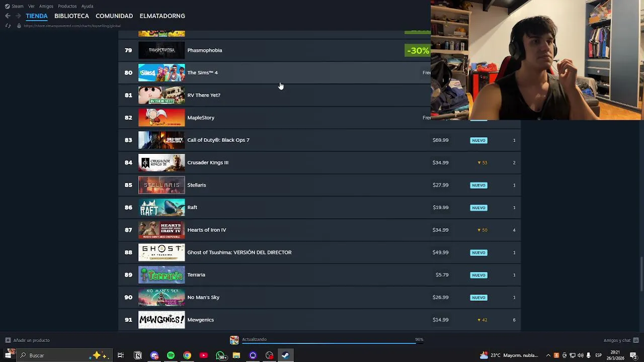Open YouTube app from the taskbar
Viewport: 644px width, 362px height.
pyautogui.click(x=203, y=355)
